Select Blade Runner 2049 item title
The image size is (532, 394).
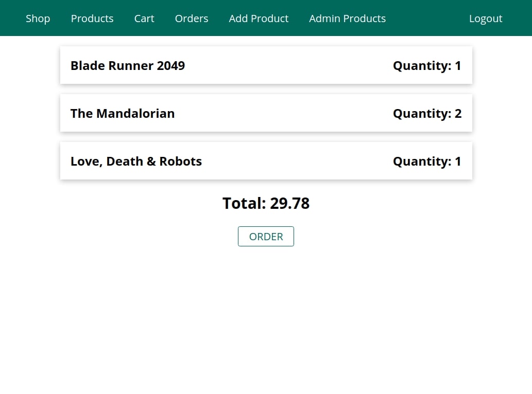pos(128,66)
